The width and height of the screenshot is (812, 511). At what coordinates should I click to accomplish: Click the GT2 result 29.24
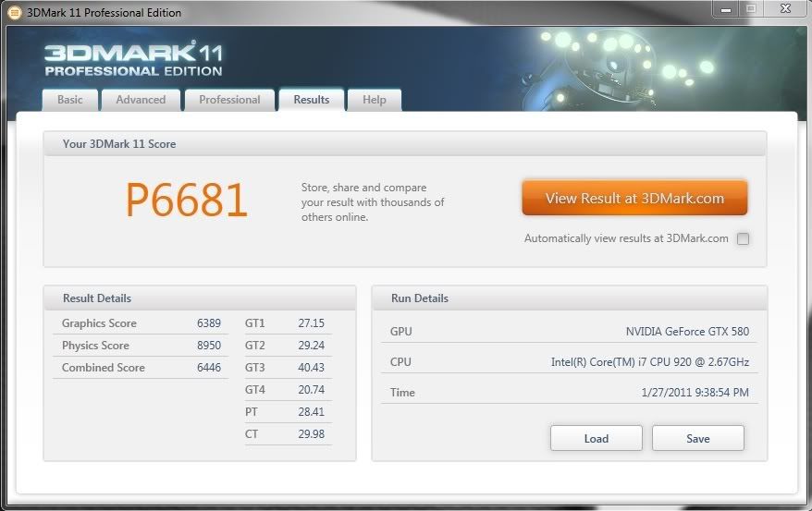click(x=312, y=346)
